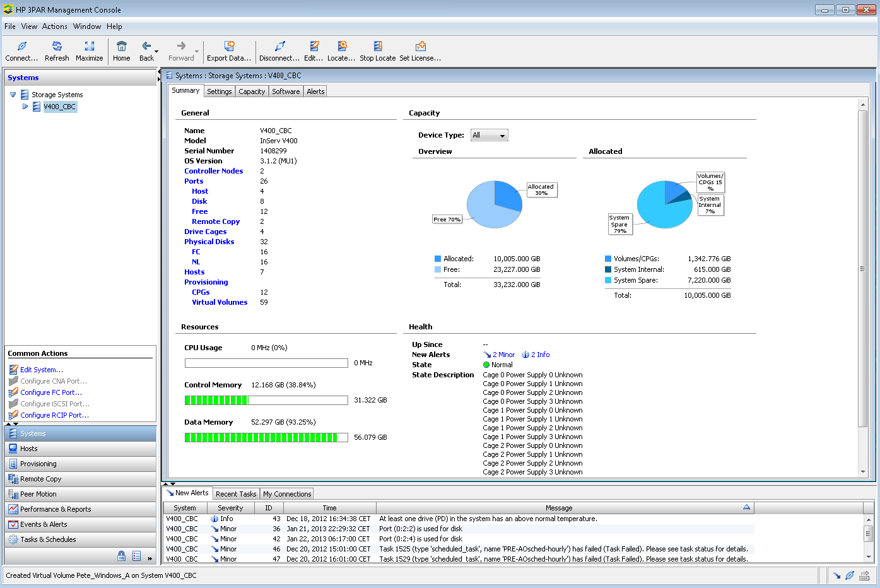
Task: Click Configure FC Port common action
Action: 51,392
